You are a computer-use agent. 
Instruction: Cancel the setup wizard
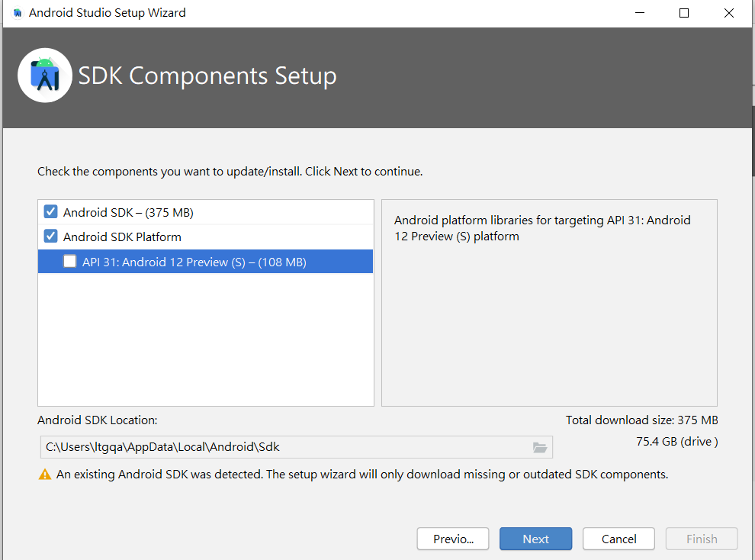point(618,539)
